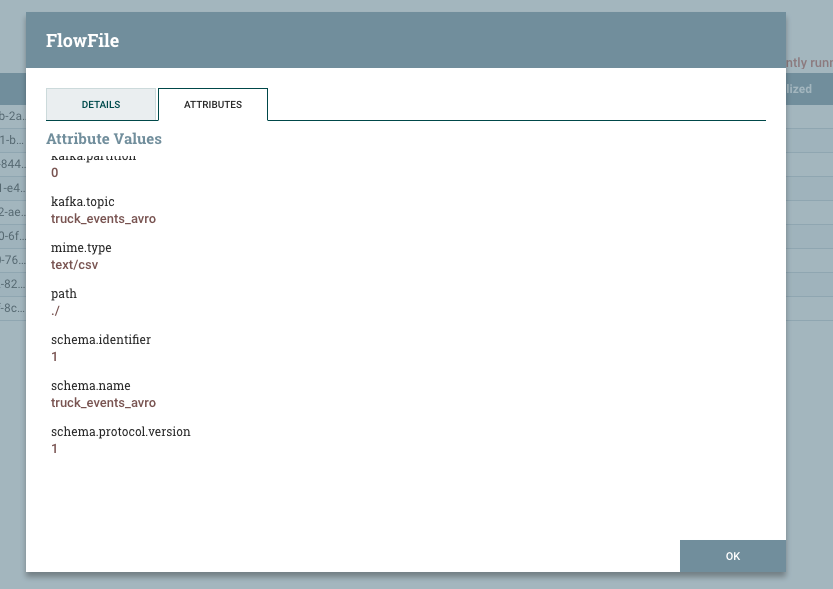Viewport: 833px width, 589px height.
Task: Select the kafka.topic value truck_events_avro
Action: [103, 219]
